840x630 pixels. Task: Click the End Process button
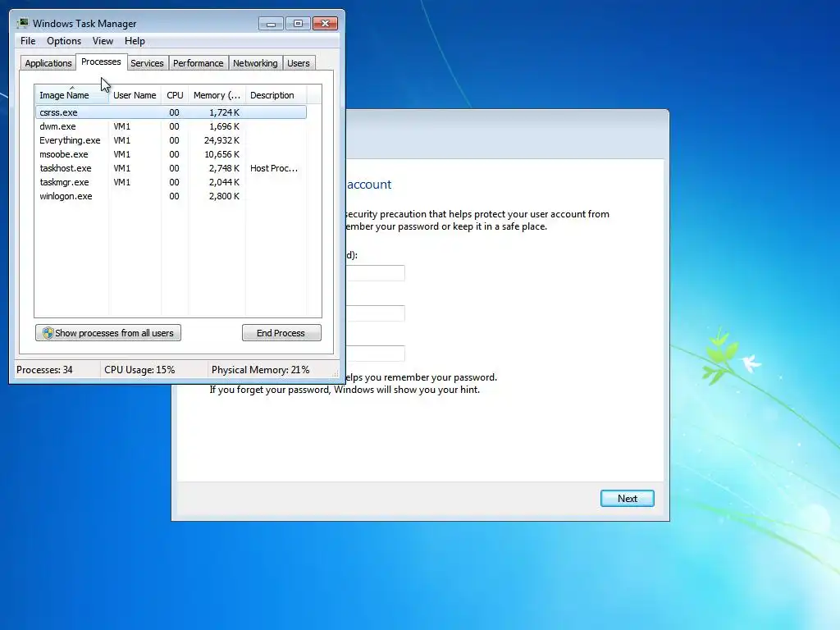(x=281, y=333)
